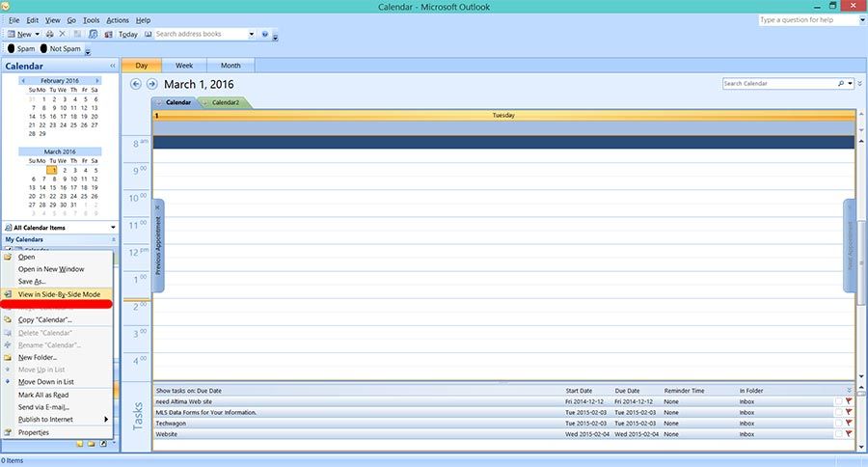Expand the calendar query builder chevron
868x467 pixels.
tap(859, 84)
